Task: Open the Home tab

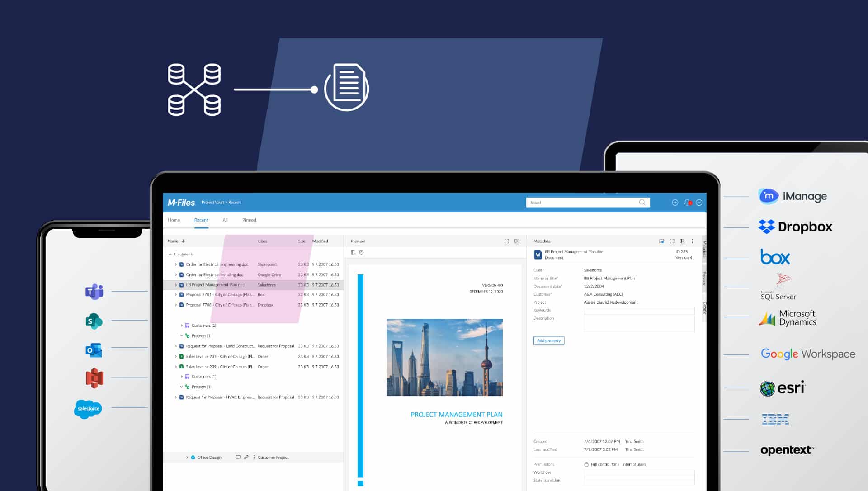Action: 174,220
